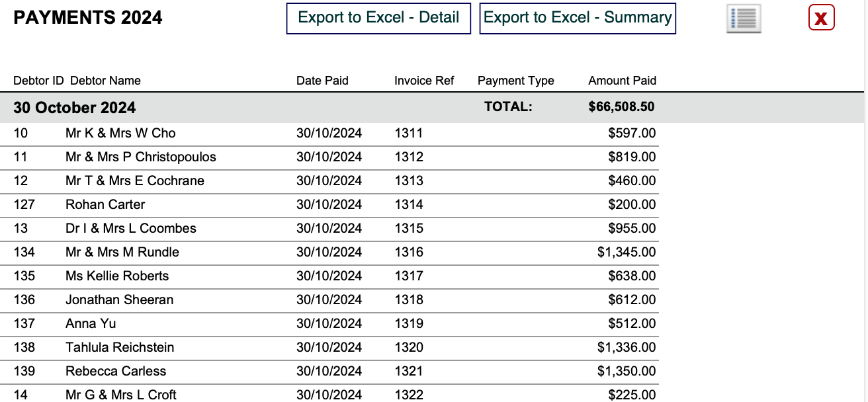Click the Date Paid column header
Screen dimensions: 868x402
[x=322, y=81]
